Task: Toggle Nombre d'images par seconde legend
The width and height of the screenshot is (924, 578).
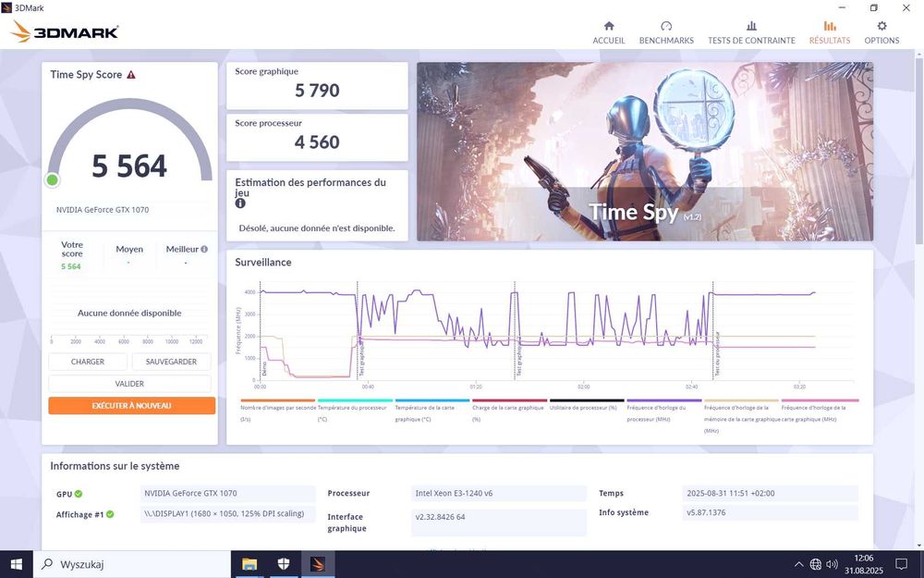Action: coord(278,412)
